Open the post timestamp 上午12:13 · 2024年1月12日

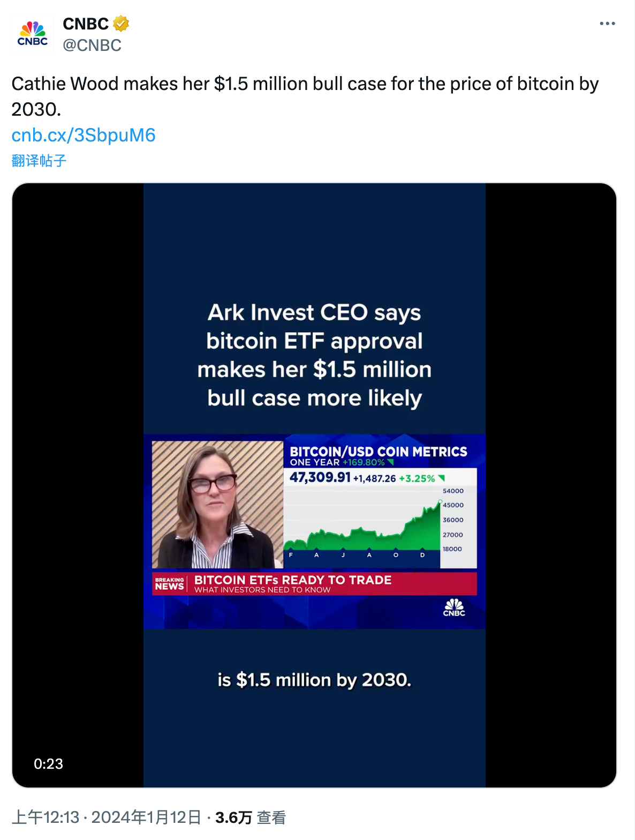(x=107, y=817)
